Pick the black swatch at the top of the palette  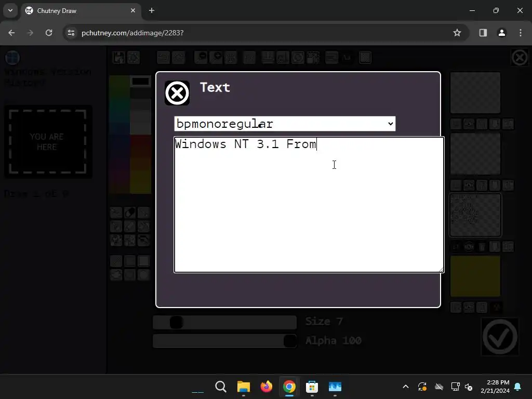point(140,82)
